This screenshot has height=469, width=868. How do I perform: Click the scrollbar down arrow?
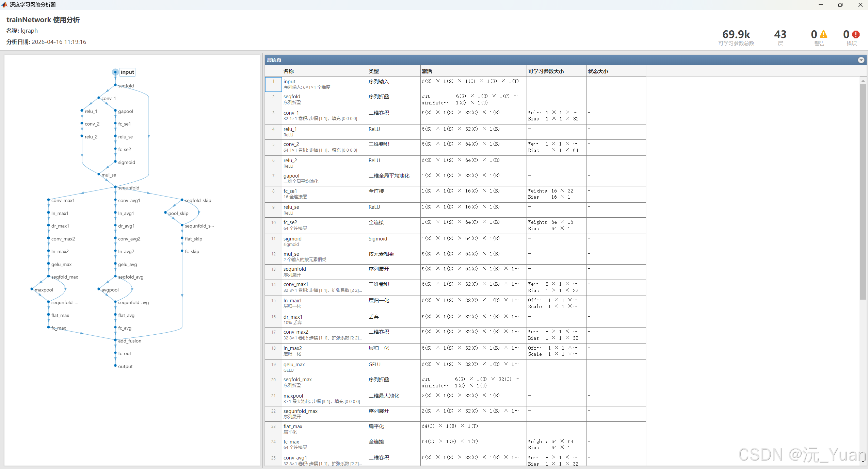tap(863, 462)
